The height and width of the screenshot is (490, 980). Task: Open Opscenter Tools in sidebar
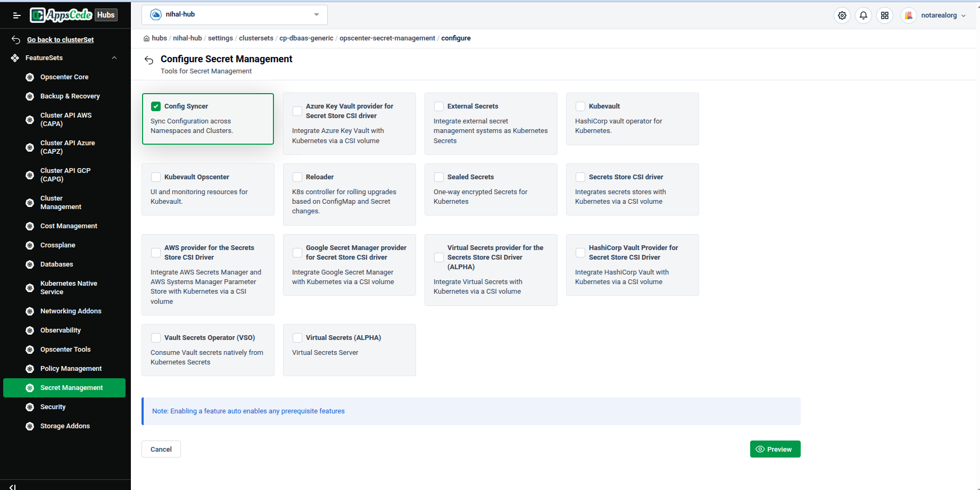[x=64, y=350]
